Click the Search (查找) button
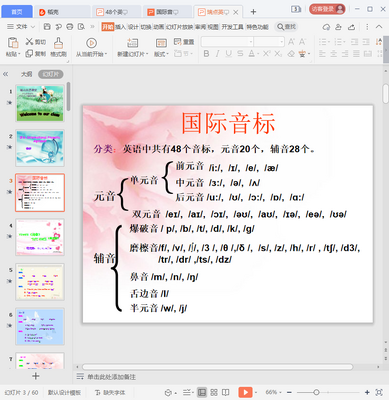The image size is (389, 400). point(286,27)
